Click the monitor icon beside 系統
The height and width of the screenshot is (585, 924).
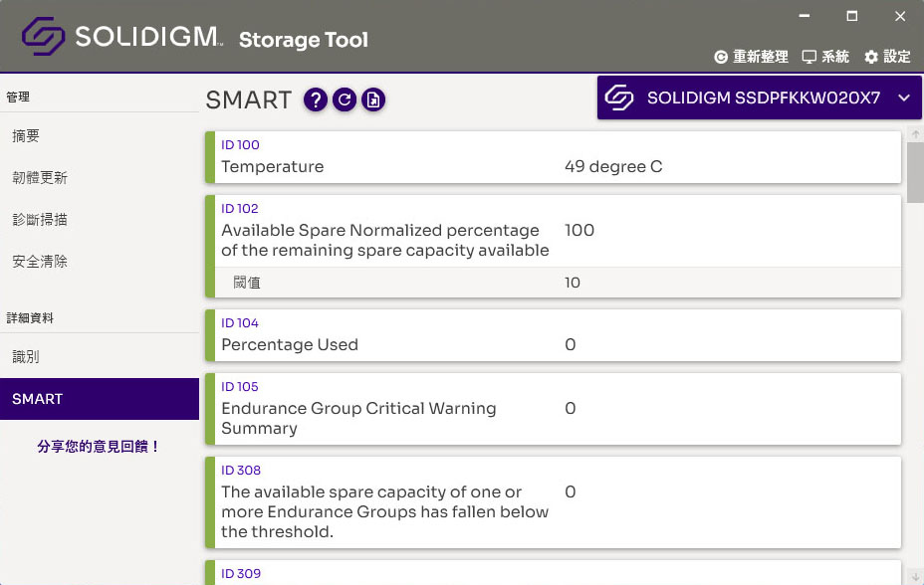tap(809, 57)
